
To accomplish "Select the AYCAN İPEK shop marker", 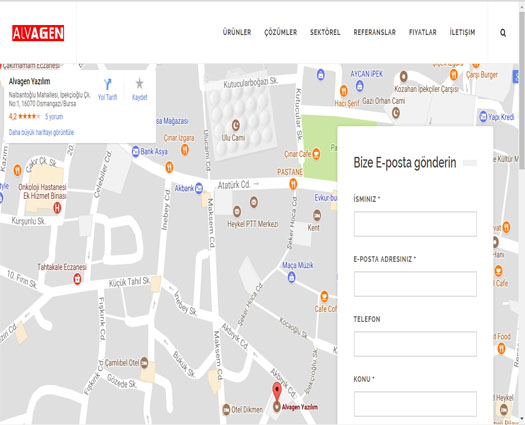I will (x=360, y=86).
